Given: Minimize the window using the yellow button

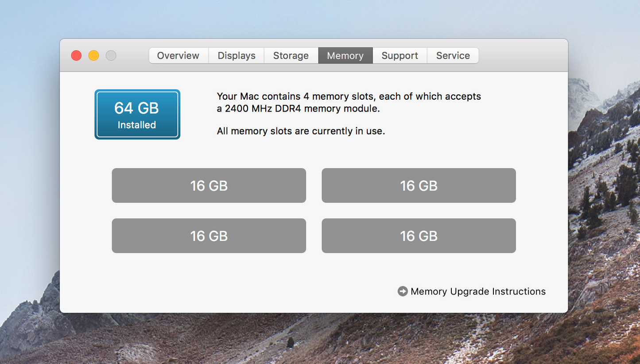Looking at the screenshot, I should coord(93,56).
